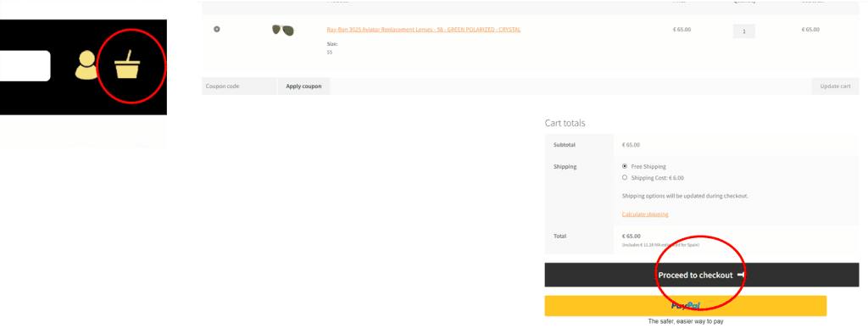Screen dimensions: 868x334
Task: Click the white search box in header
Action: 25,66
